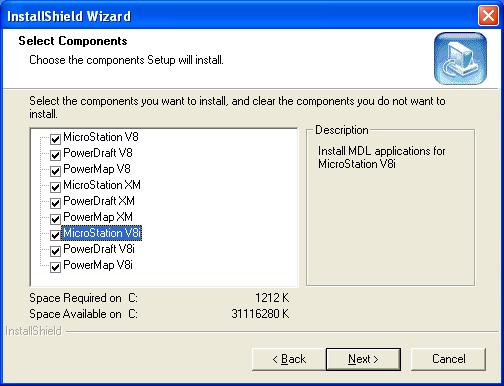This screenshot has height=386, width=504.
Task: Toggle the PowerMap V8 checkbox
Action: [x=55, y=171]
